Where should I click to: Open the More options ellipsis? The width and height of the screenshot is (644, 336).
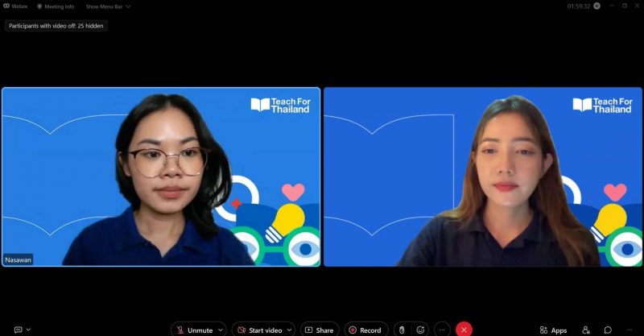click(441, 330)
